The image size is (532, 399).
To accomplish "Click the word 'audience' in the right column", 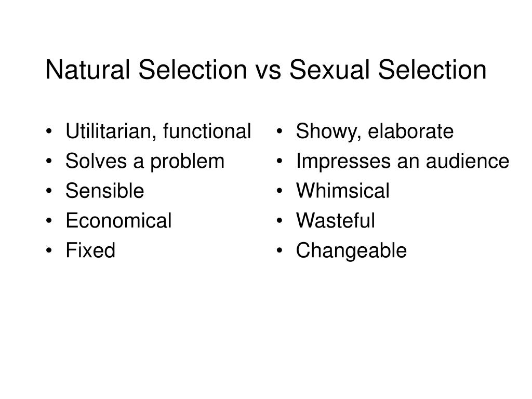I will 468,161.
